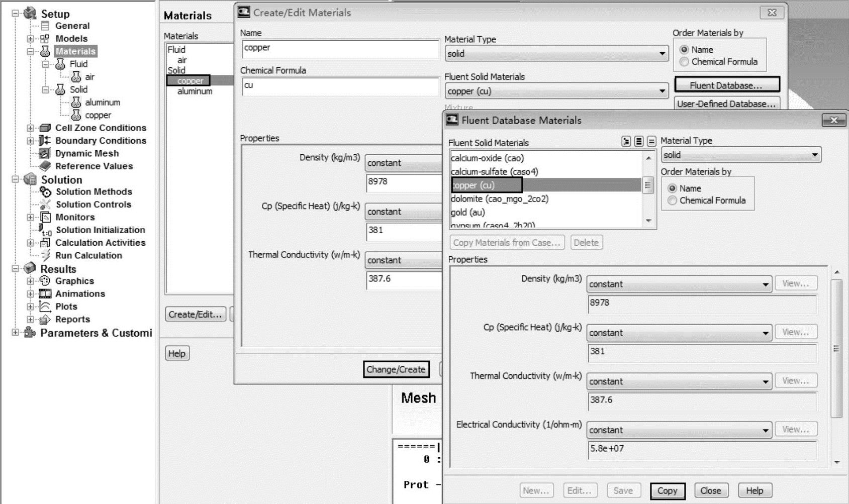Click the Parameters & Customization icon
This screenshot has width=849, height=504.
[x=30, y=333]
